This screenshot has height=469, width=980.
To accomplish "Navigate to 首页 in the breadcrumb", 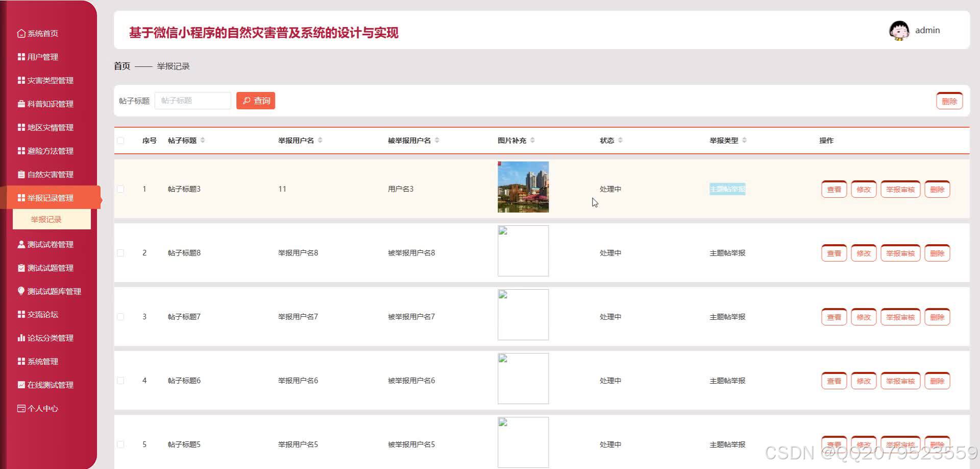I will (121, 65).
